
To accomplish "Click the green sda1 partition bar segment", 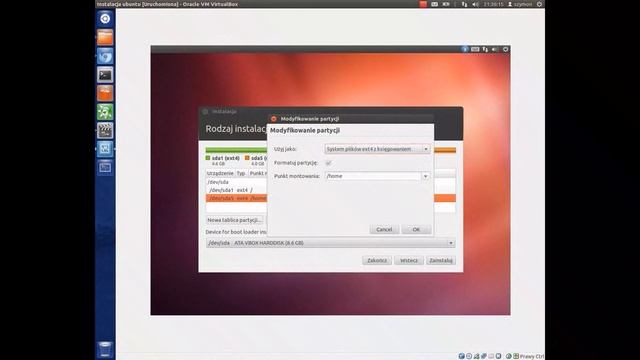I will [236, 150].
